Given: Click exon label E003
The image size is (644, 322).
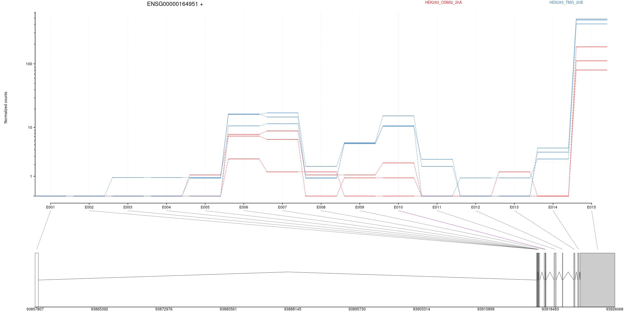Looking at the screenshot, I should (x=128, y=207).
